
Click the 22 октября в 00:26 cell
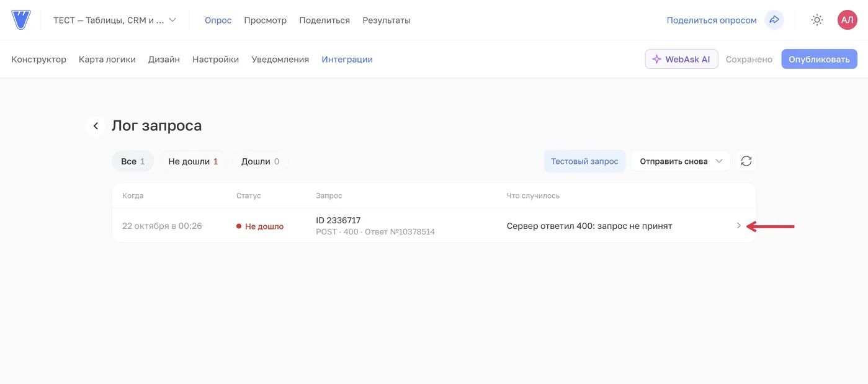click(162, 226)
